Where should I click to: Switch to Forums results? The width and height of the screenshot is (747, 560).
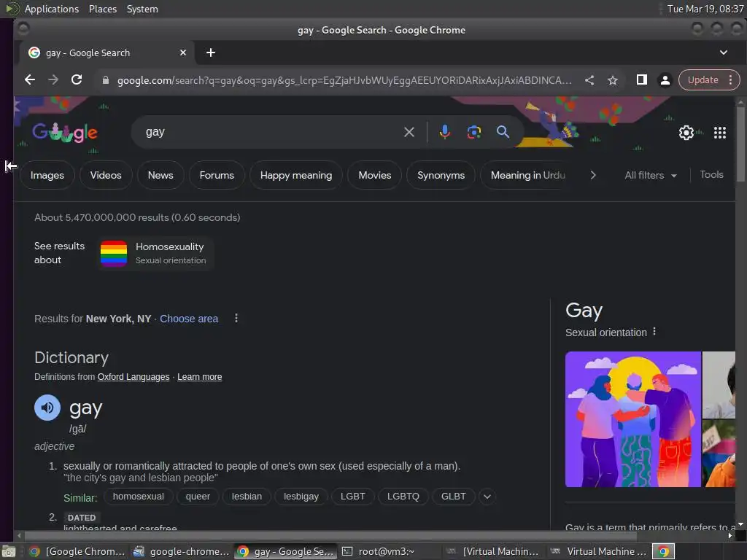(217, 175)
